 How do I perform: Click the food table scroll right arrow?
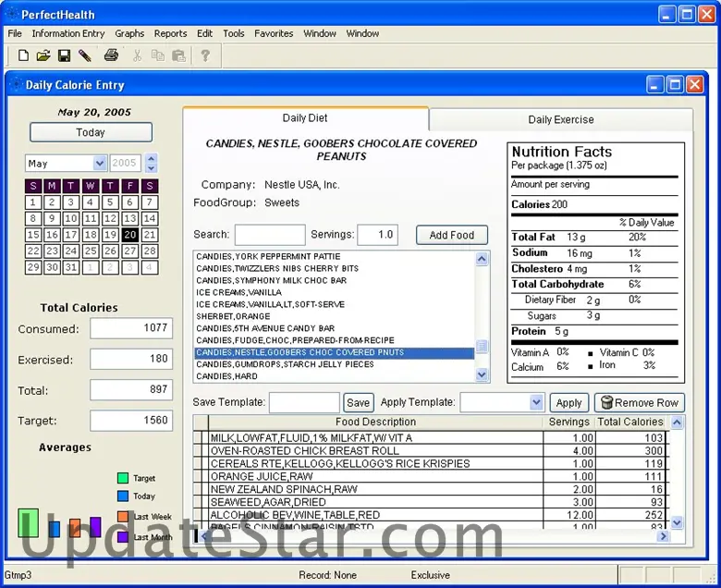(x=663, y=536)
